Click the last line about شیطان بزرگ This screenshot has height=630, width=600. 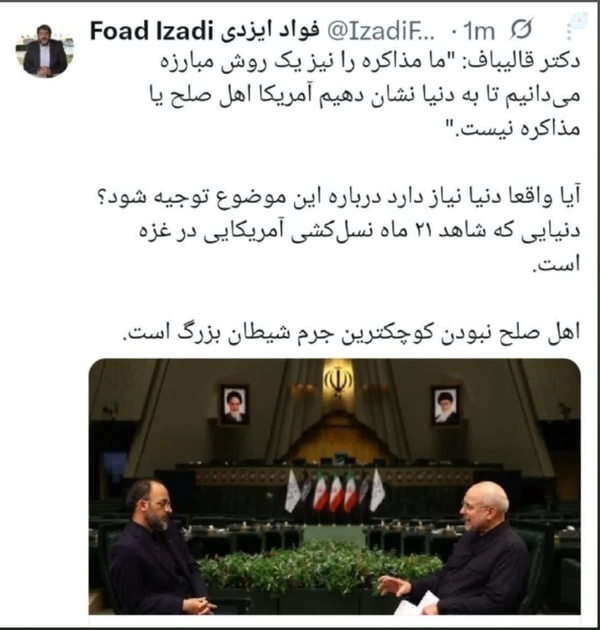[351, 333]
